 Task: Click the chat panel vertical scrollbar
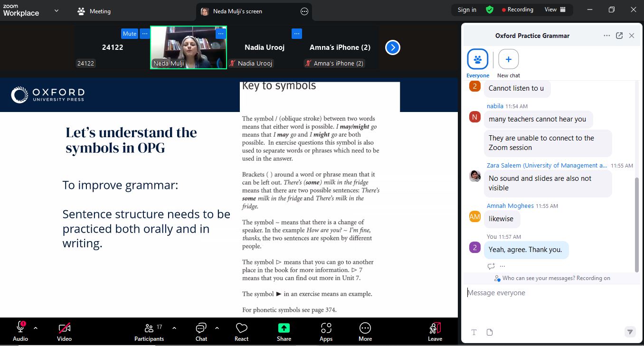(637, 224)
